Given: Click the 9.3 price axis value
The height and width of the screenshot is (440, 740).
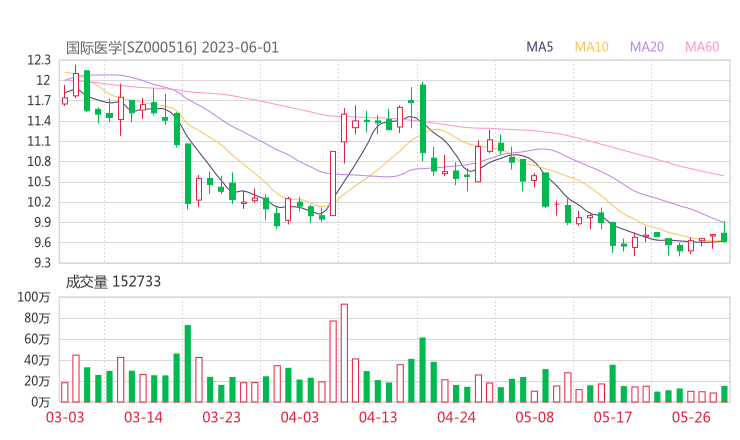Looking at the screenshot, I should [x=42, y=262].
